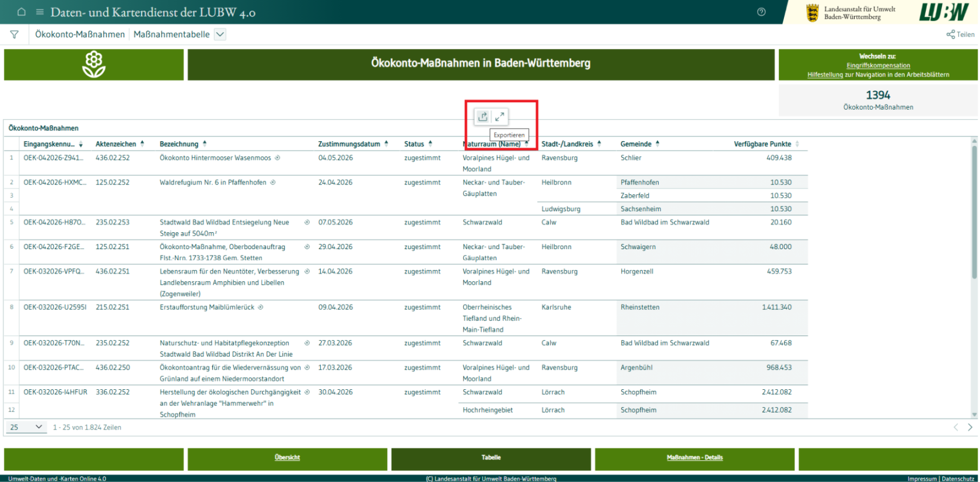Select date cell 30.04.2026
Viewport: 980px width, 482px height.
pos(335,392)
